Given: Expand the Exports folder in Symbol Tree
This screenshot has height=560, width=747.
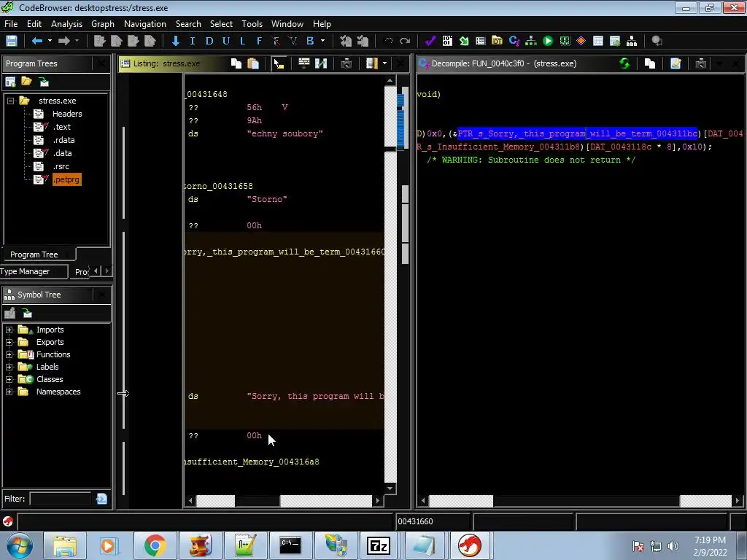Looking at the screenshot, I should (9, 342).
